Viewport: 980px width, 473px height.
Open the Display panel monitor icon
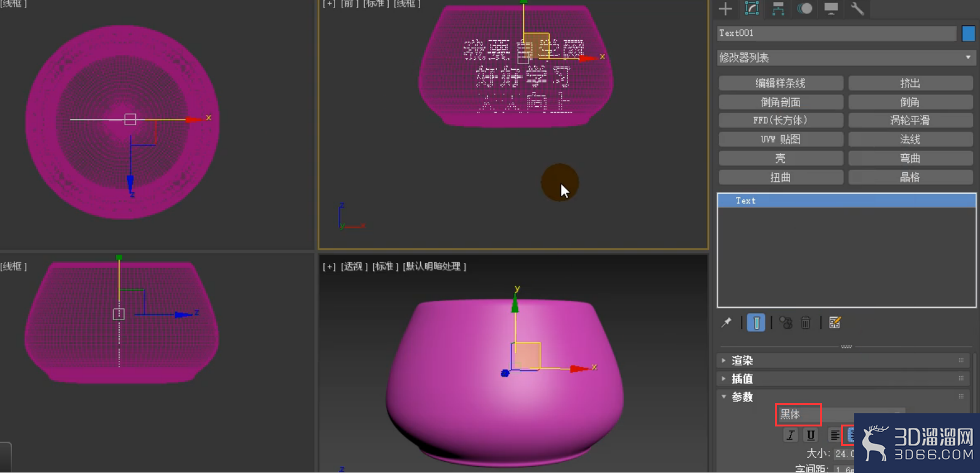[831, 9]
